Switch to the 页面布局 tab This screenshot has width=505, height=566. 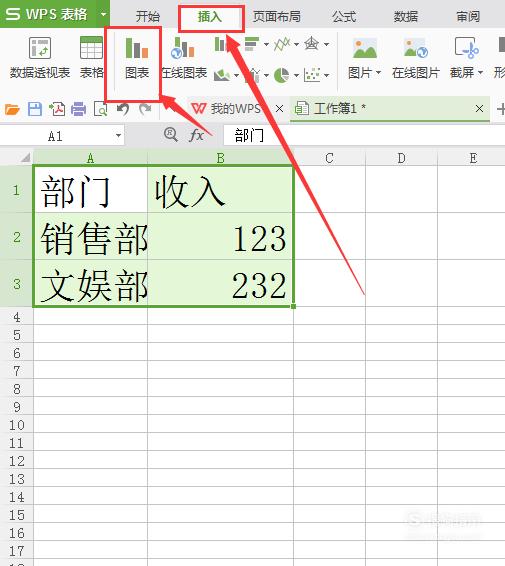(277, 17)
